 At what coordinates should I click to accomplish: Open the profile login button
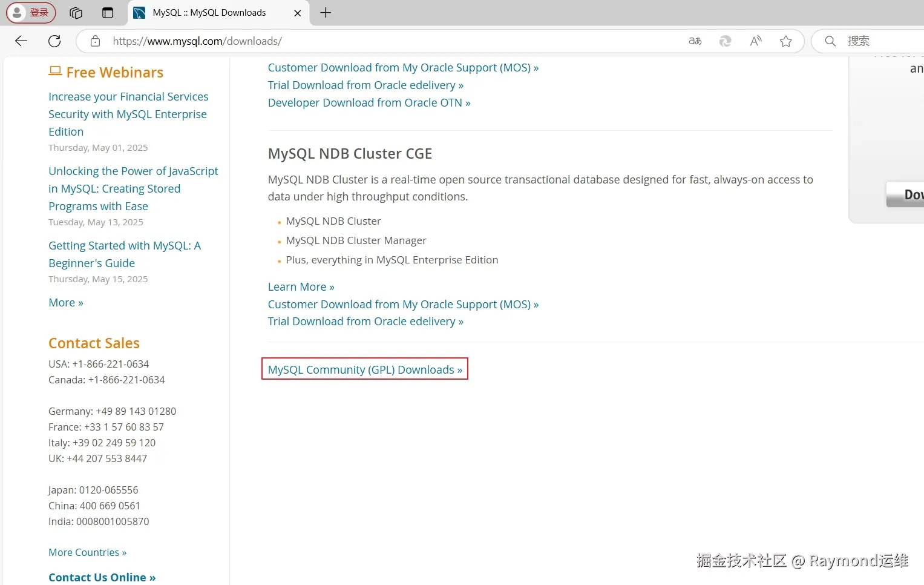[31, 13]
